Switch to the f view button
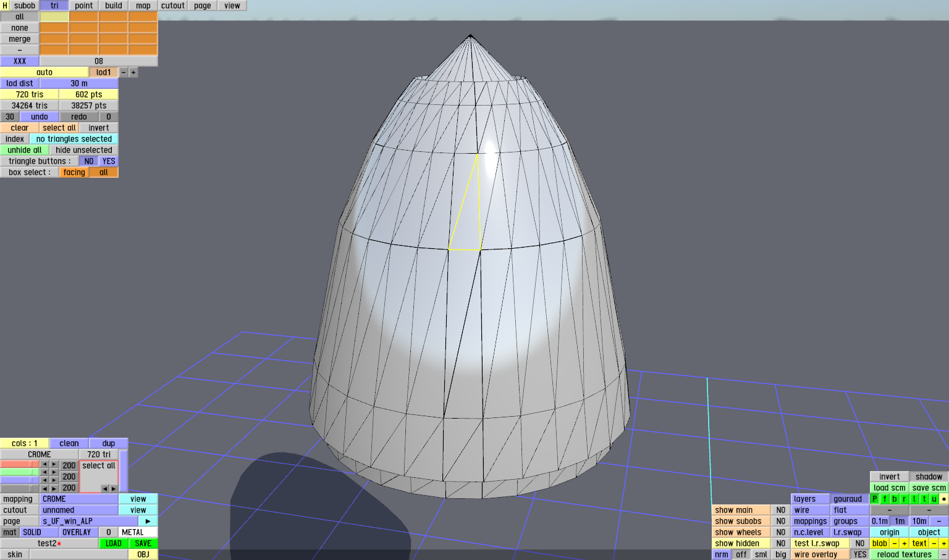Viewport: 949px width, 560px height. coord(885,499)
